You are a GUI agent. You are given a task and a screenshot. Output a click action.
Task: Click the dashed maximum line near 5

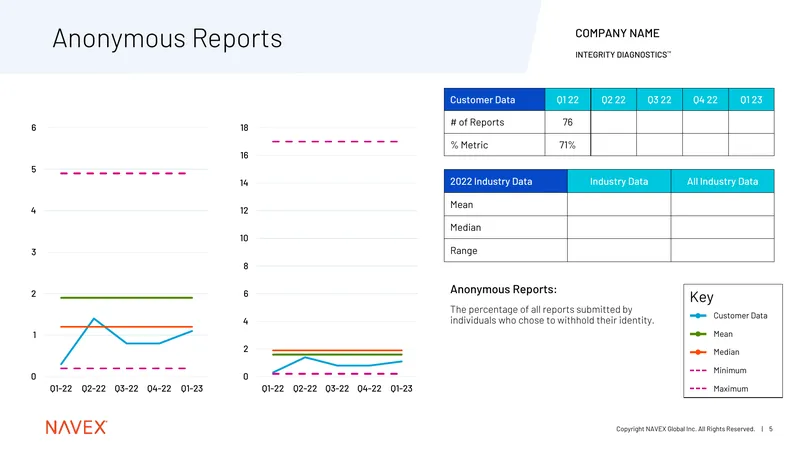[123, 173]
